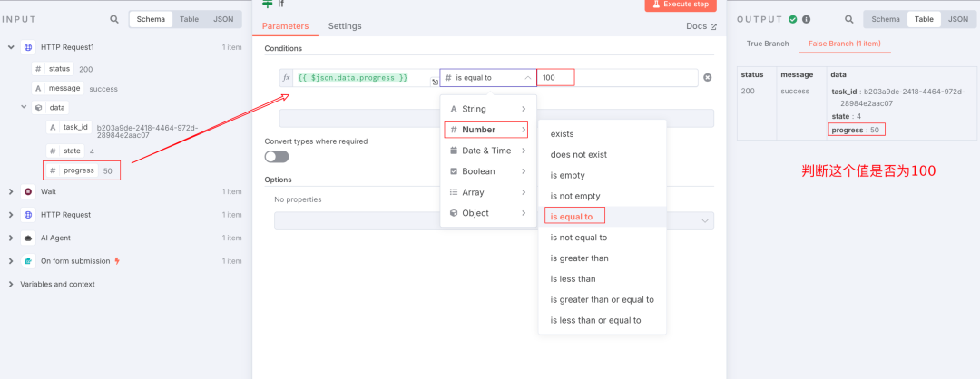Expand Variables and context section
Image resolution: width=980 pixels, height=379 pixels.
(11, 284)
